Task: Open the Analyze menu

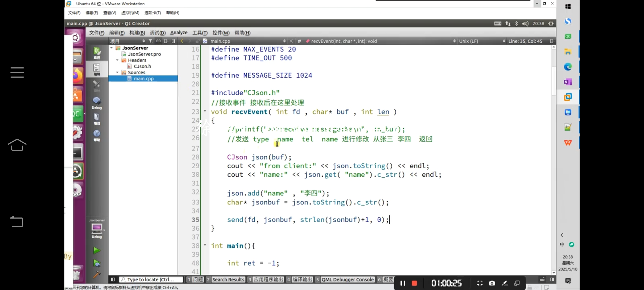Action: point(179,33)
